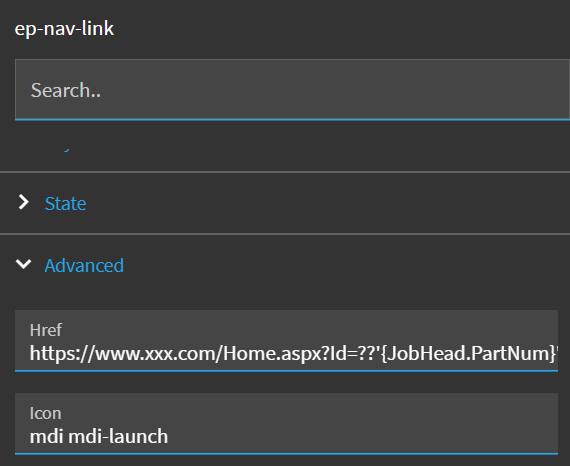Click the Advanced section label
Screen dimensions: 570x466
(x=84, y=265)
